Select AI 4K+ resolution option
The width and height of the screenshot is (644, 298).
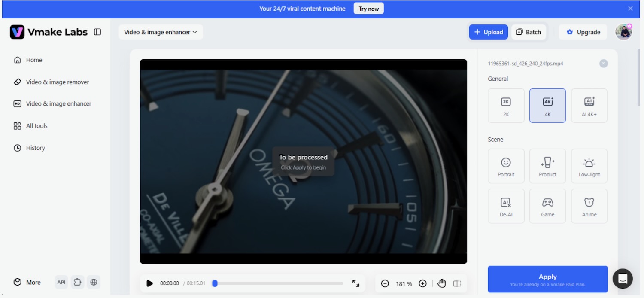click(x=589, y=106)
